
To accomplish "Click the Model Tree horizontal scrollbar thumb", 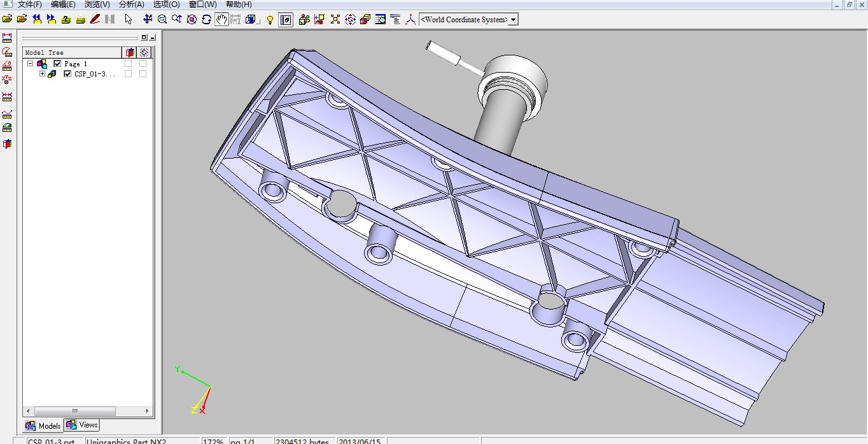I will pos(74,411).
